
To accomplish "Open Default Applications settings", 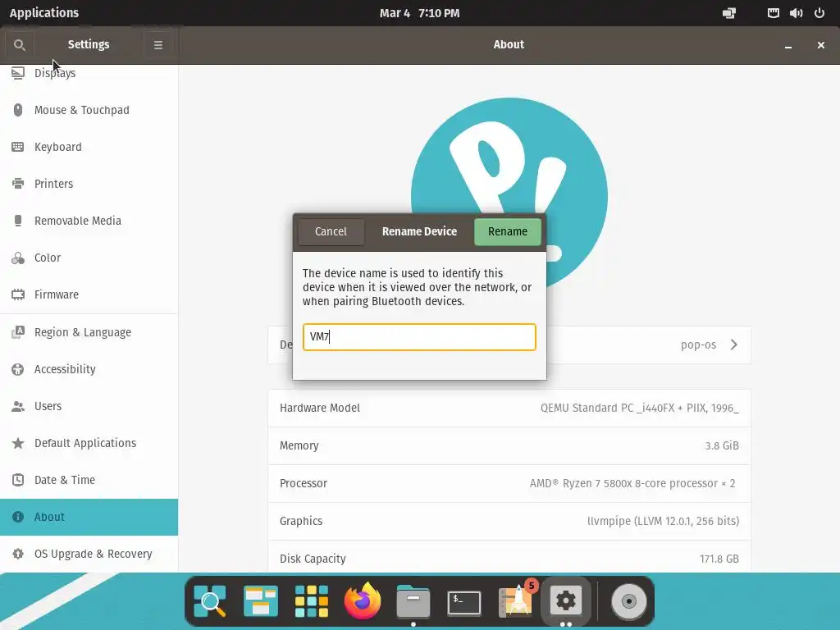I will (x=89, y=443).
